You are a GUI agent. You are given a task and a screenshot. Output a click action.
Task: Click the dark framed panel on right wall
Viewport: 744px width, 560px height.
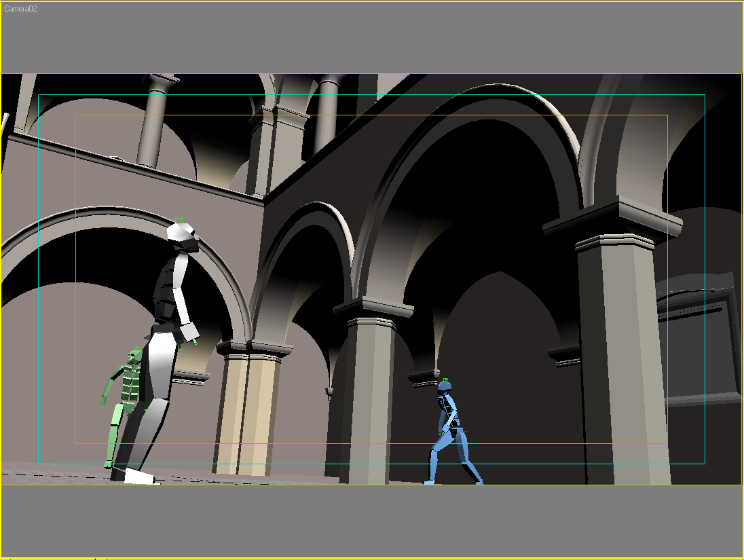tap(699, 346)
